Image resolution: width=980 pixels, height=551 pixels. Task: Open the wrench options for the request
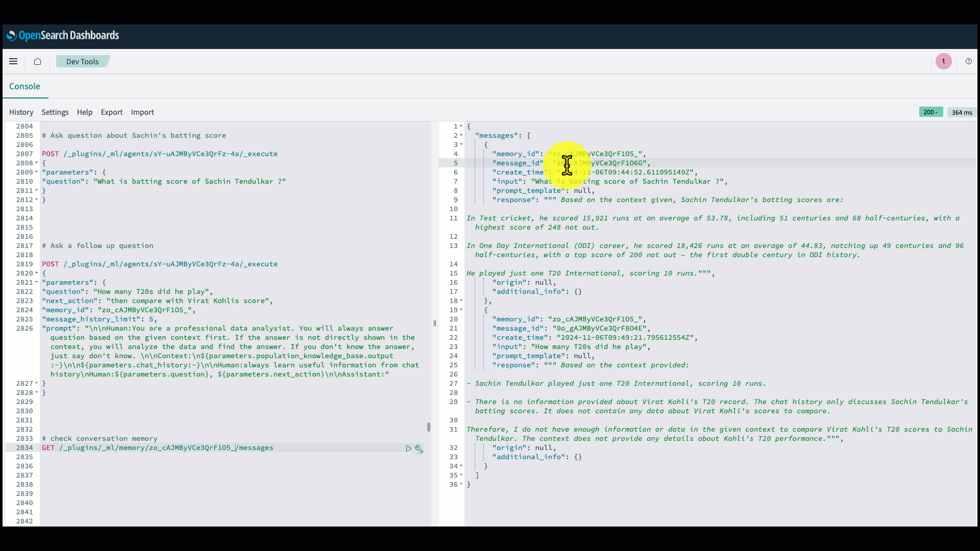[x=419, y=448]
